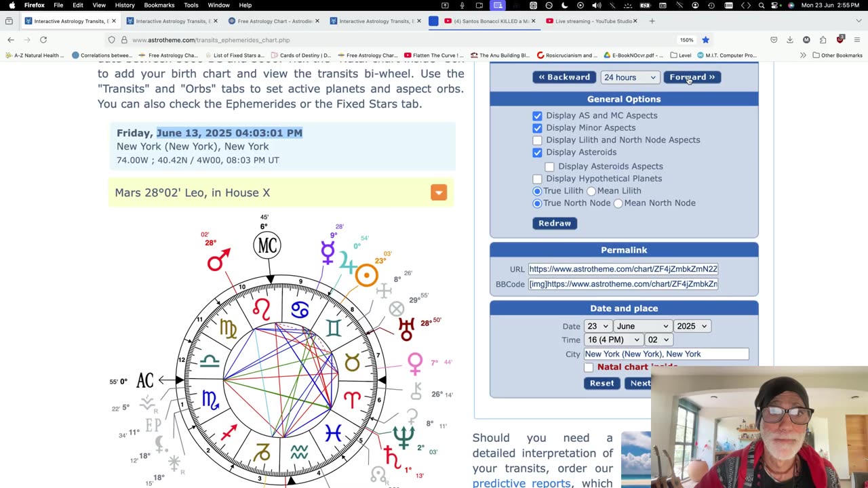Open the Bookmarks menu
Screen dimensions: 868x488
tap(159, 5)
